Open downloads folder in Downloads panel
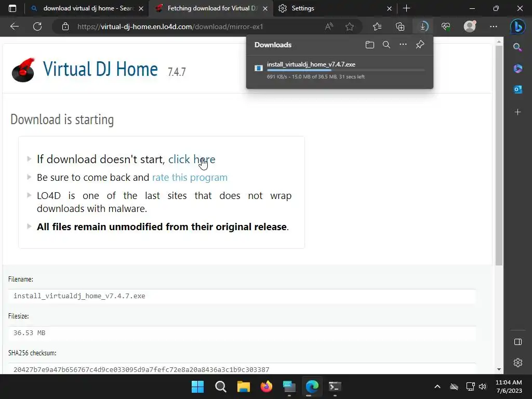 (x=370, y=45)
